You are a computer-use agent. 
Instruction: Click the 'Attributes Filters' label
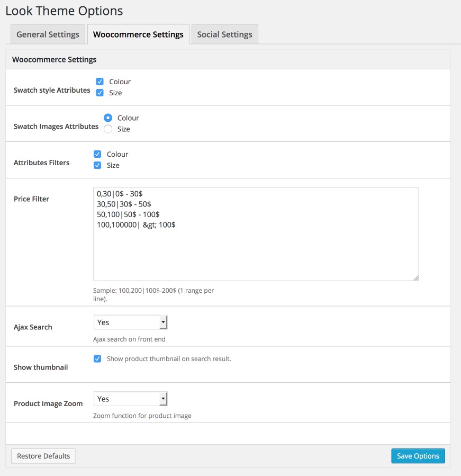tap(42, 163)
